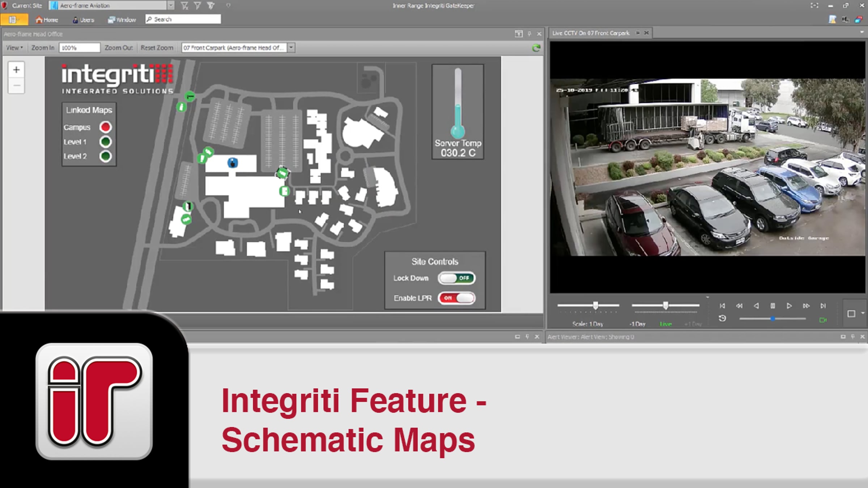
Task: Click the CCTV single-view layout square
Action: (851, 314)
